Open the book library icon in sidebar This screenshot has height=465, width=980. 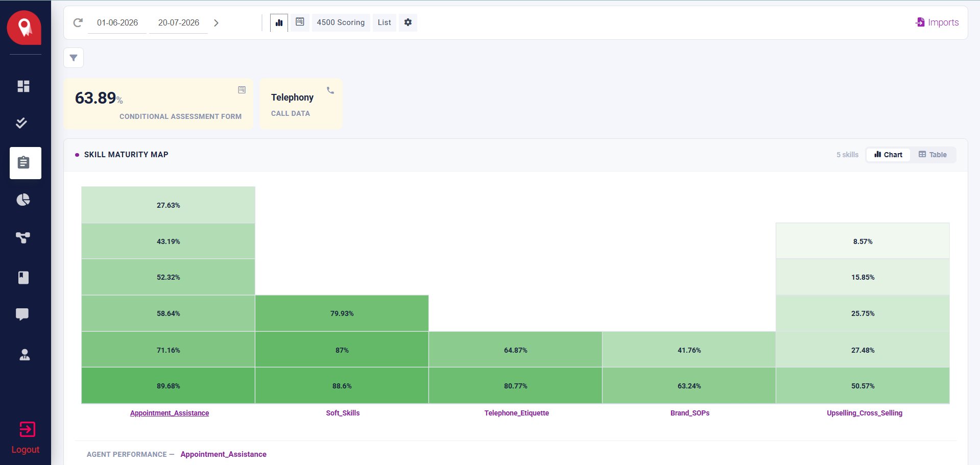tap(23, 277)
